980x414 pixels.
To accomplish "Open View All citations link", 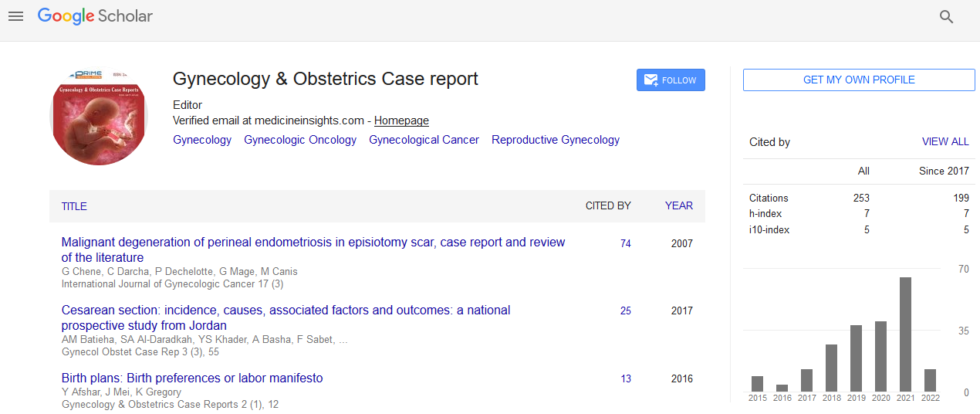I will (945, 142).
